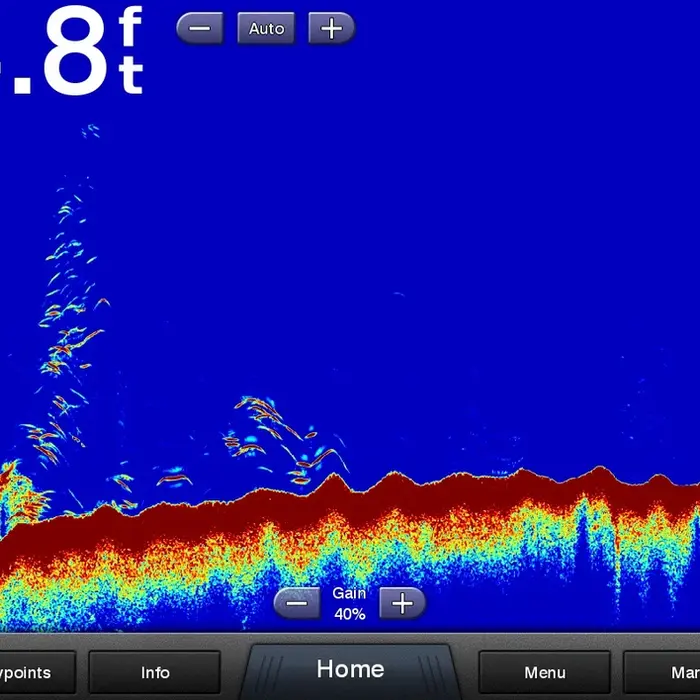
Task: Raise the Gain with the plus button
Action: click(402, 603)
